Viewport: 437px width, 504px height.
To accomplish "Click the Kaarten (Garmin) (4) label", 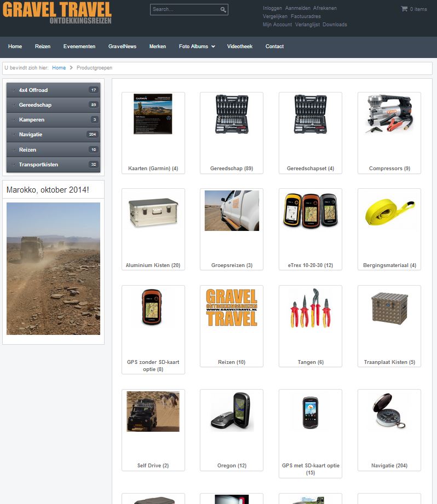I will tap(153, 169).
